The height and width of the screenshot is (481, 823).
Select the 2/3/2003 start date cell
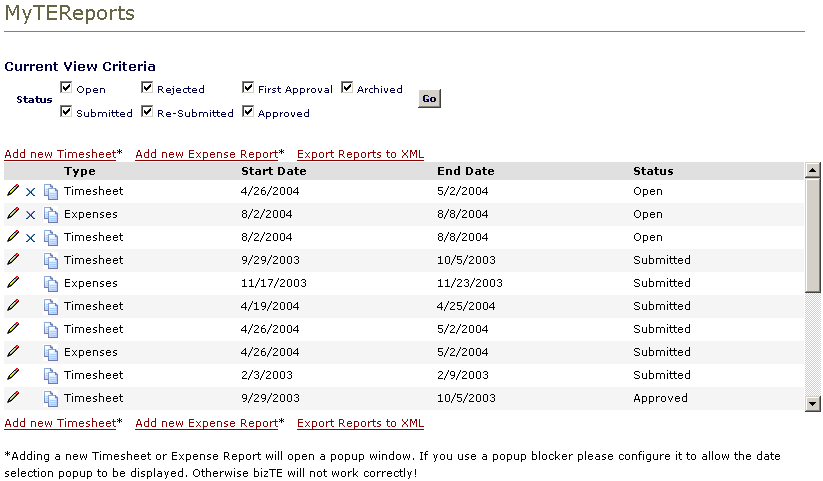(x=267, y=375)
